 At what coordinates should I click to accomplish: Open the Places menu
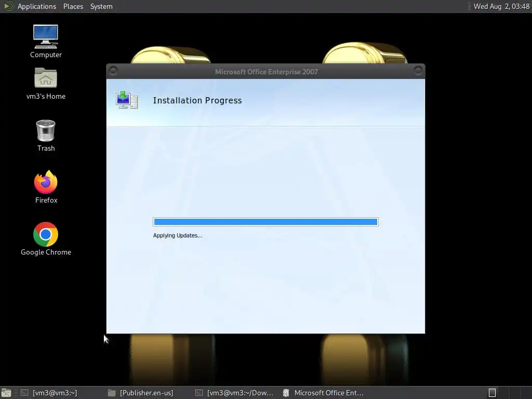tap(73, 6)
